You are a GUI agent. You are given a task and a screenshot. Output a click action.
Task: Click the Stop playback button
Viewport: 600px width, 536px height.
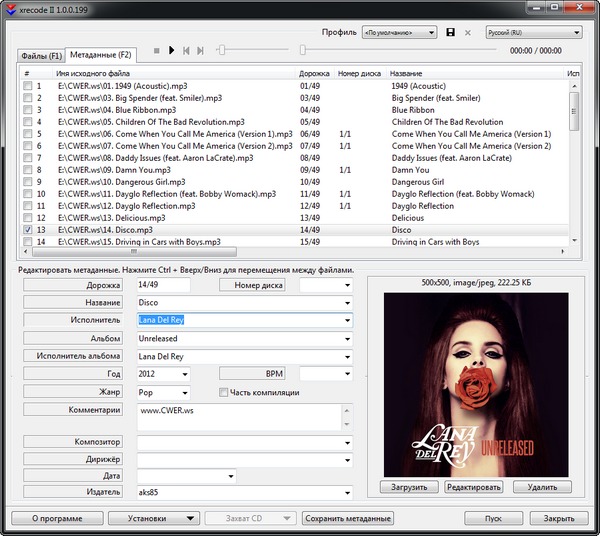click(x=156, y=50)
